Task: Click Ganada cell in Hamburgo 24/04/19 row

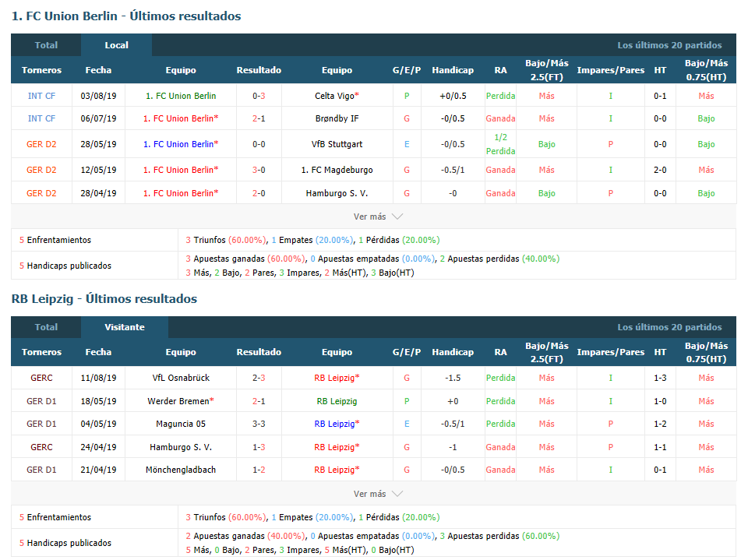Action: [500, 447]
